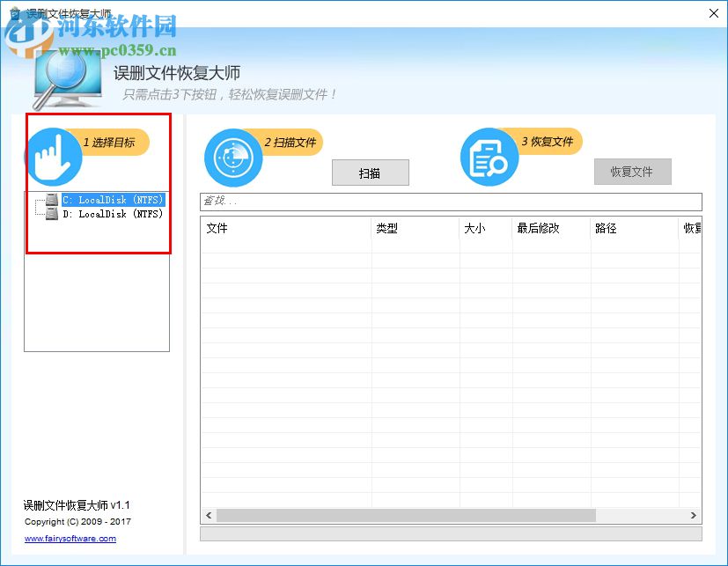The width and height of the screenshot is (728, 566).
Task: Click the "1 选择目标" hand icon
Action: (53, 157)
